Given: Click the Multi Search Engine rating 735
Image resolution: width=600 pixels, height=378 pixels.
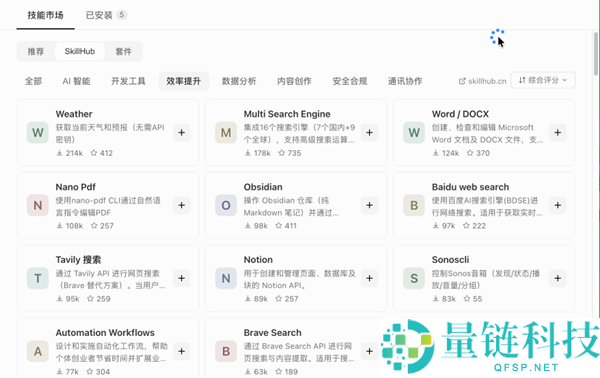Looking at the screenshot, I should (290, 153).
